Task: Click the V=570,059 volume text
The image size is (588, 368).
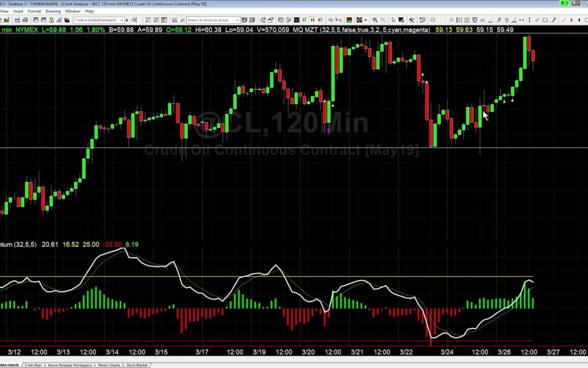Action: click(273, 29)
